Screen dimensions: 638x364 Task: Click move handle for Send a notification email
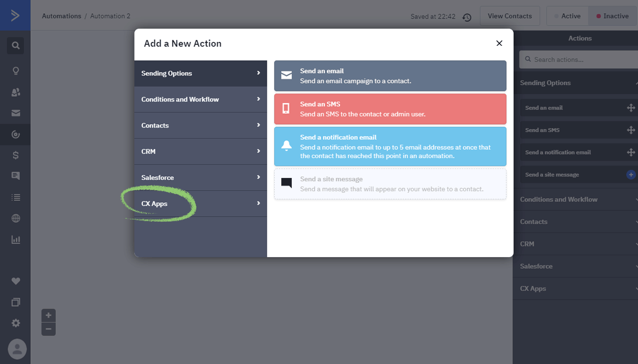tap(631, 153)
